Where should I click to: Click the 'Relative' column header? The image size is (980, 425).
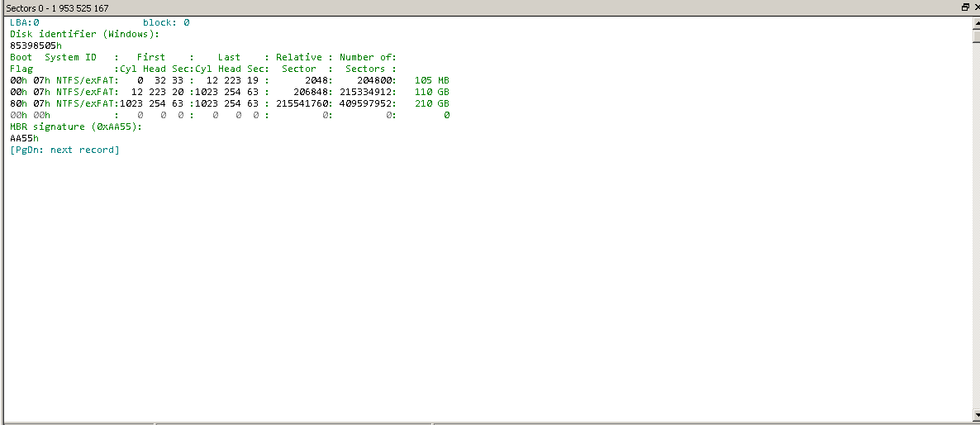click(299, 58)
